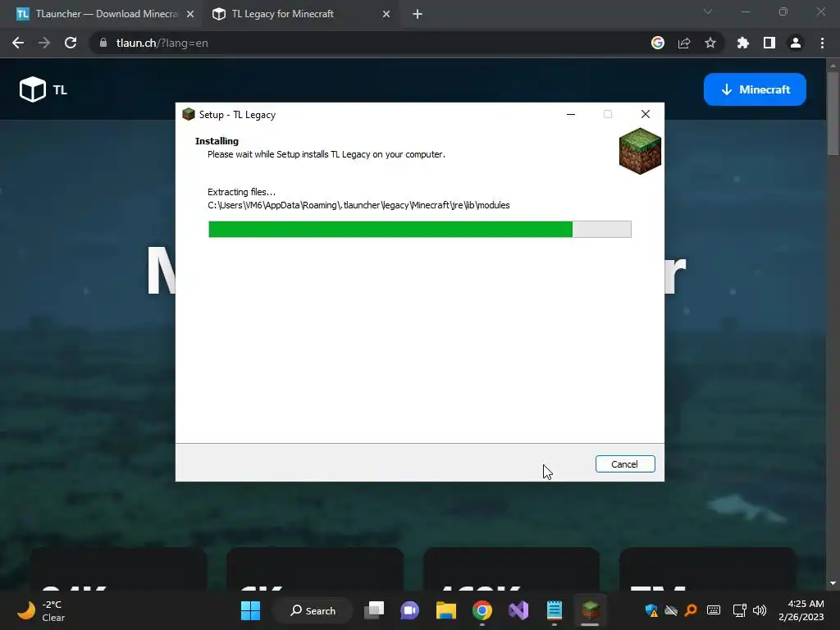Open the network status tray icon
Image resolution: width=840 pixels, height=630 pixels.
(x=739, y=610)
